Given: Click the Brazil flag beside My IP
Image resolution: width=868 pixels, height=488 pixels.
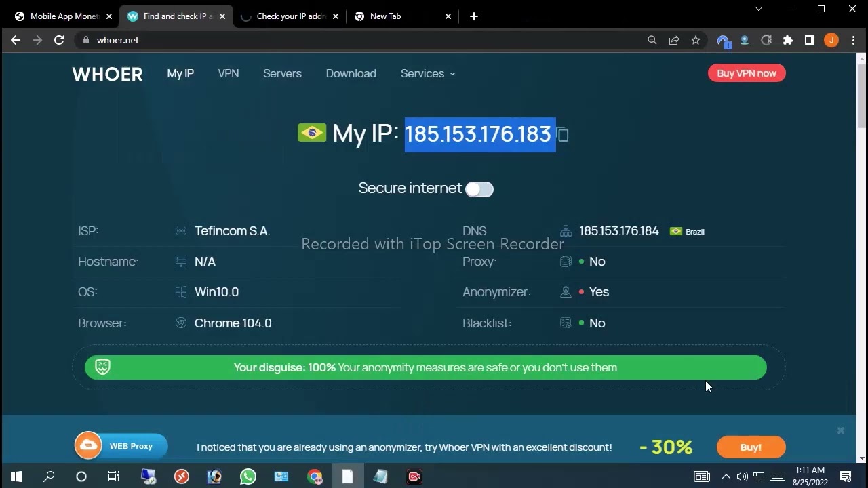Looking at the screenshot, I should (312, 132).
